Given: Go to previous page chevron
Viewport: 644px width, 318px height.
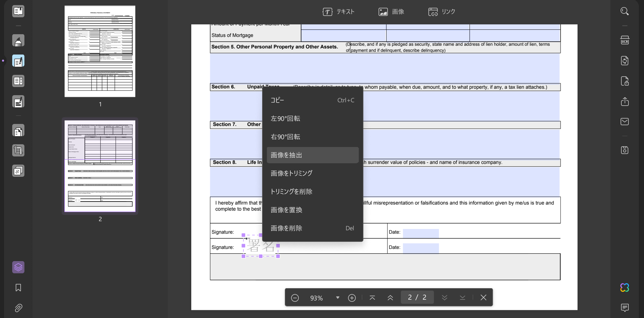Looking at the screenshot, I should tap(390, 298).
